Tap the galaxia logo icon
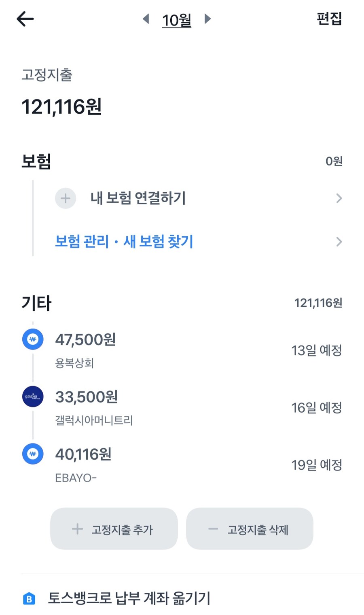 click(x=33, y=397)
